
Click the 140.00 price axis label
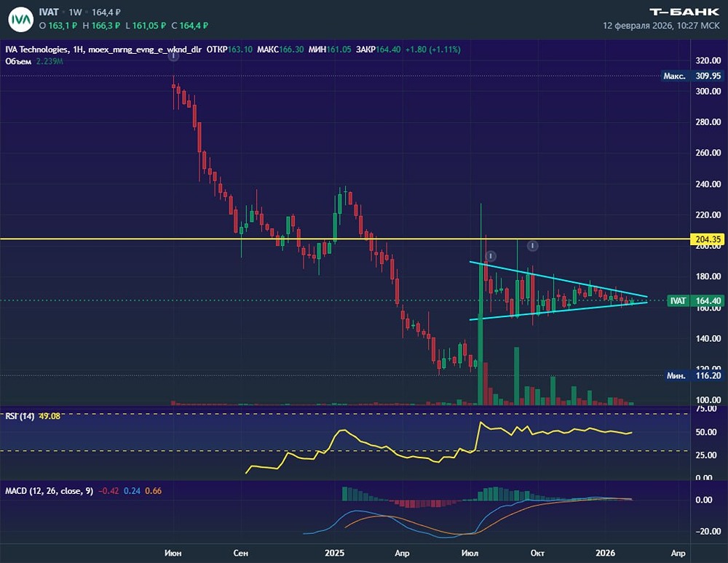708,338
